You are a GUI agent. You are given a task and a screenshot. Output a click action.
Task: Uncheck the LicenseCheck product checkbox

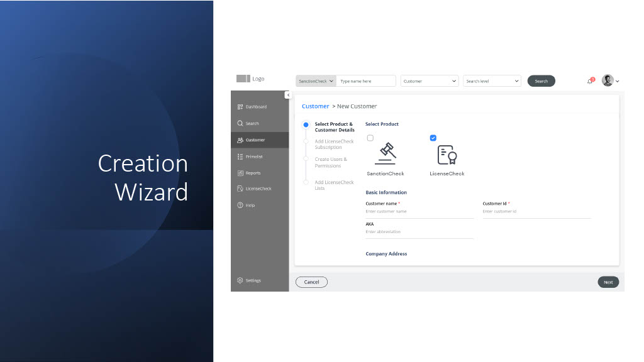pos(433,138)
